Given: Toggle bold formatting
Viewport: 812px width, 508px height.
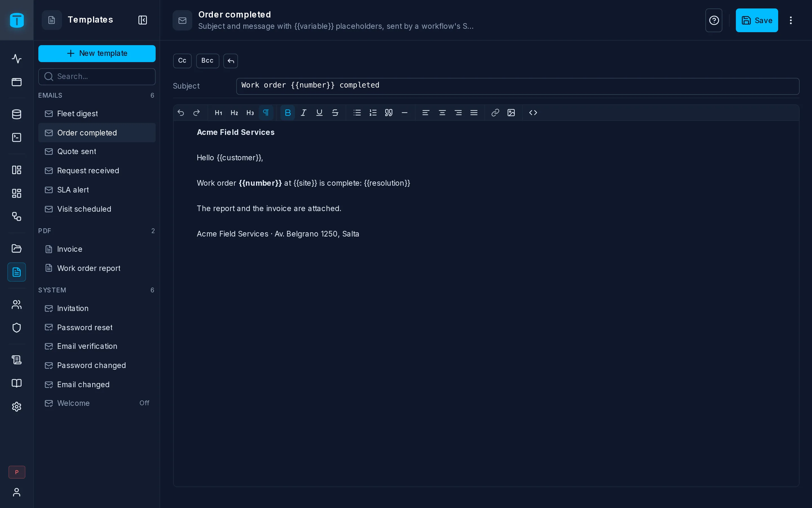Looking at the screenshot, I should click(288, 113).
